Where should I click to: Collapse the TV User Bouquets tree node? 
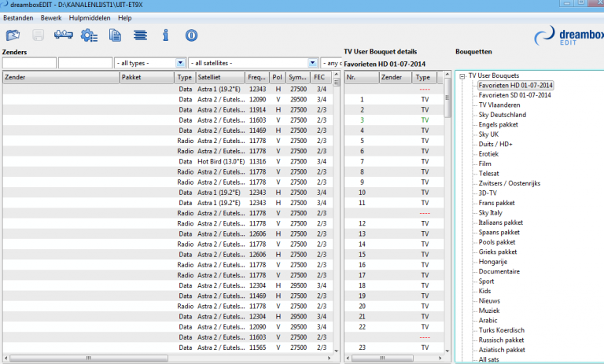(x=462, y=76)
